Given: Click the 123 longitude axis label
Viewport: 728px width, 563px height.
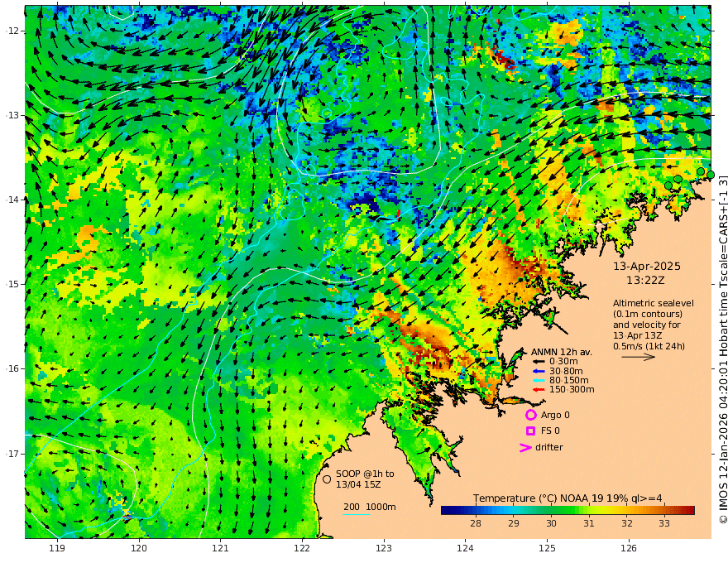Looking at the screenshot, I should [384, 549].
